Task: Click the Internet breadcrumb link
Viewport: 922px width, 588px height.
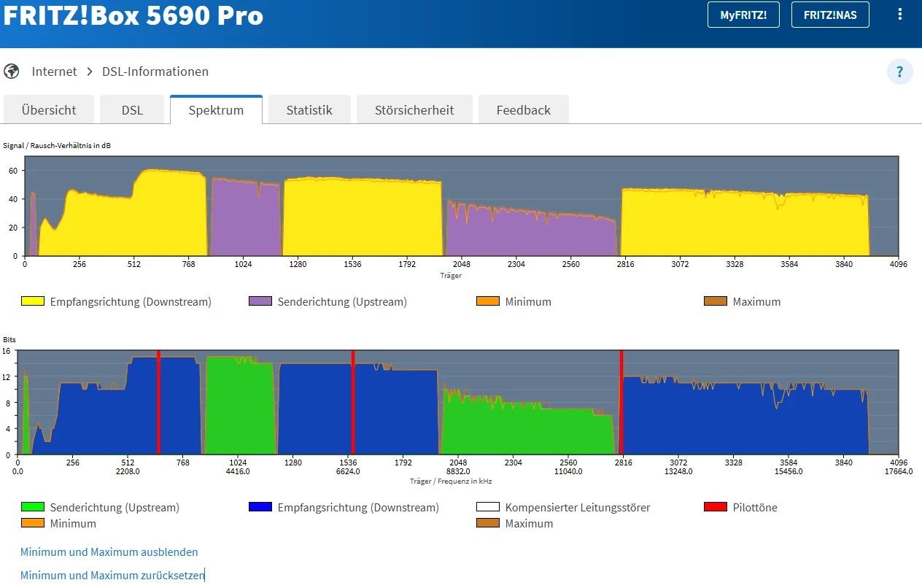Action: click(x=54, y=71)
